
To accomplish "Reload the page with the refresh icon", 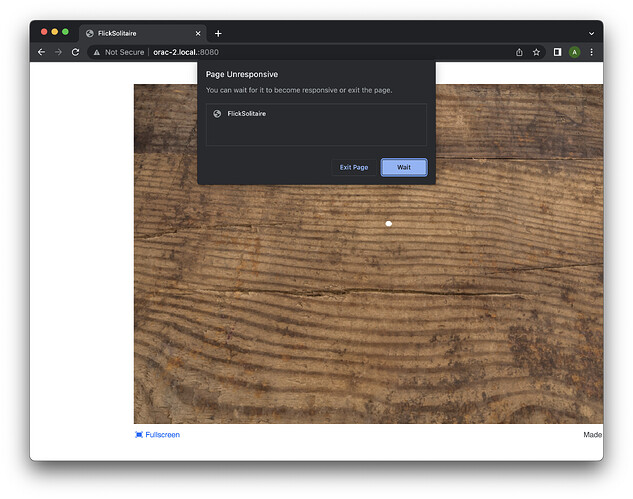I will tap(75, 52).
